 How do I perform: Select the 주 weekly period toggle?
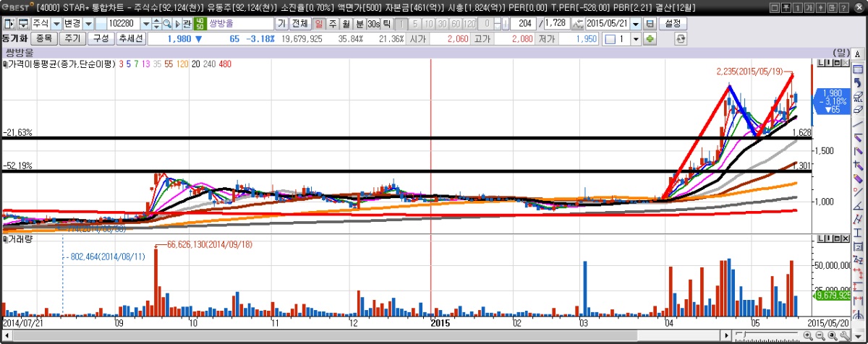tap(333, 24)
